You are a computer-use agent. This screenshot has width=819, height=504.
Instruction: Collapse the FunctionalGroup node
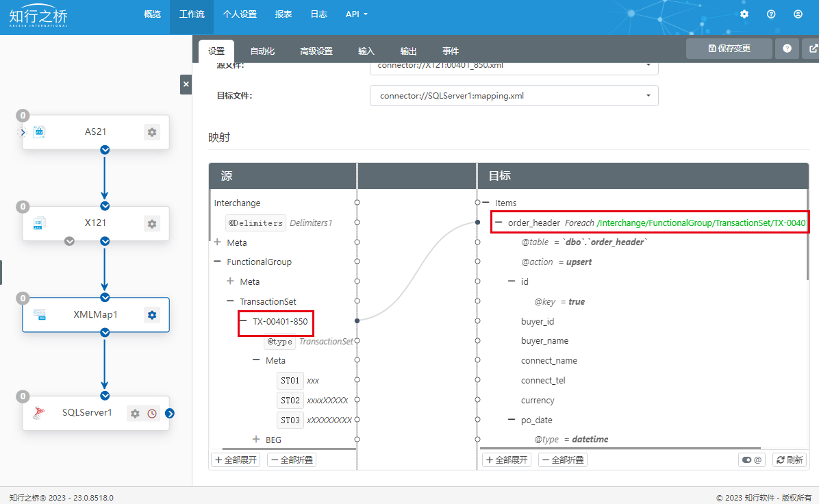[218, 262]
